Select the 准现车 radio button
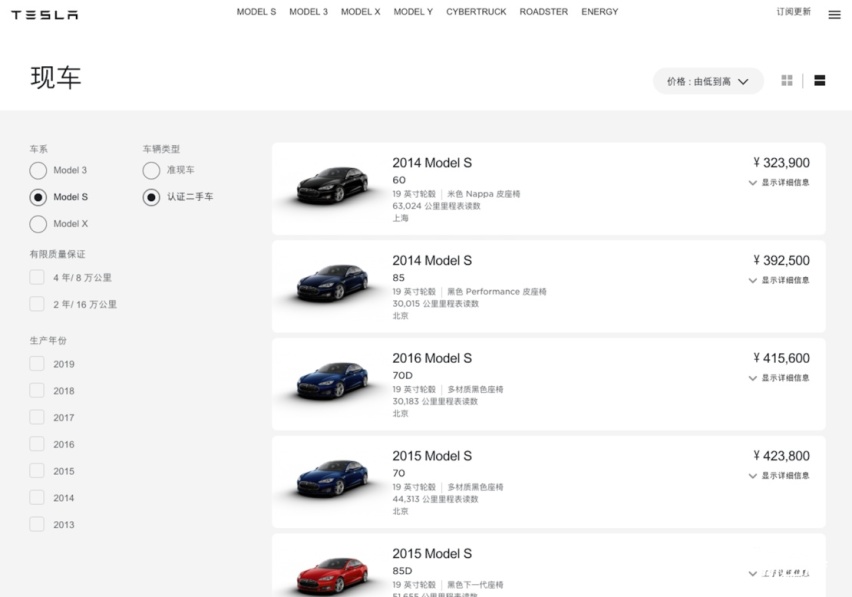The height and width of the screenshot is (597, 852). click(x=151, y=171)
